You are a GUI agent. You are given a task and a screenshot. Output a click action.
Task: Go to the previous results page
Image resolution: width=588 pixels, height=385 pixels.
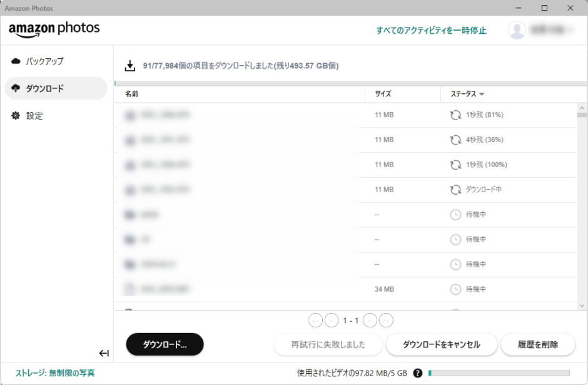tap(332, 321)
